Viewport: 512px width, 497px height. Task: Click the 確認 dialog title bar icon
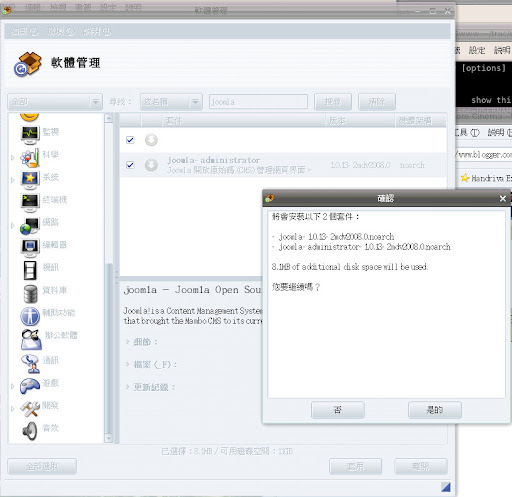point(269,198)
